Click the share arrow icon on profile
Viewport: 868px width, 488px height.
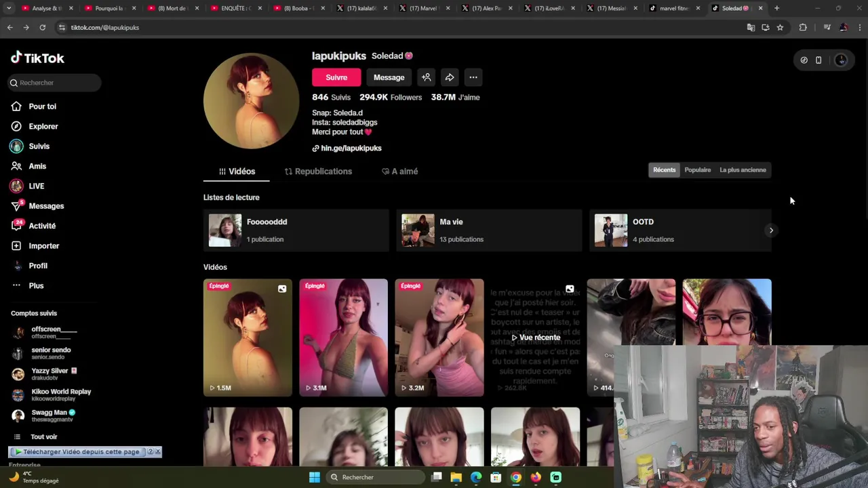(x=450, y=77)
